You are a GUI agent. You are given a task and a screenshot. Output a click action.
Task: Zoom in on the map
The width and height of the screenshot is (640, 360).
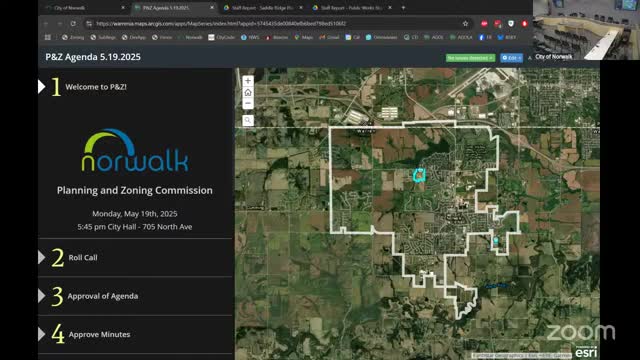point(248,81)
